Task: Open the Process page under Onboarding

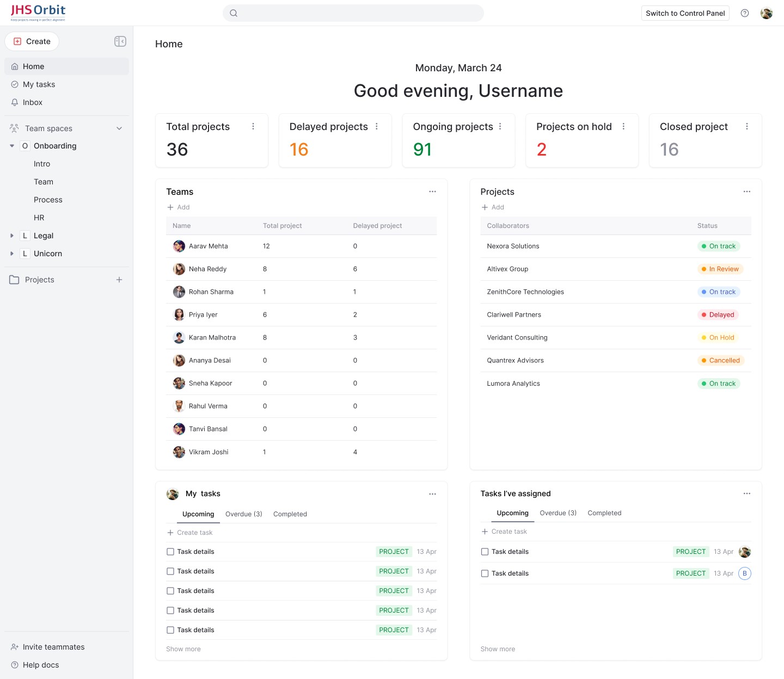Action: [48, 200]
